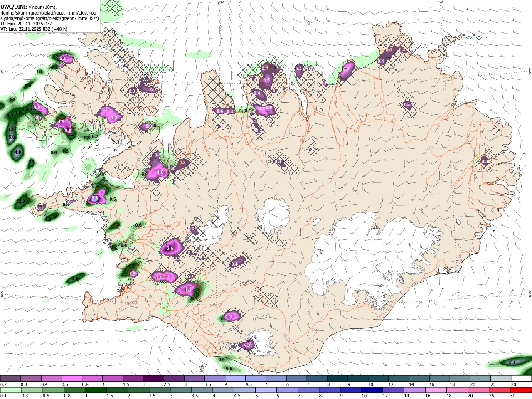
Task: Click the 30 label on the lower rain scale
Action: [x=514, y=396]
